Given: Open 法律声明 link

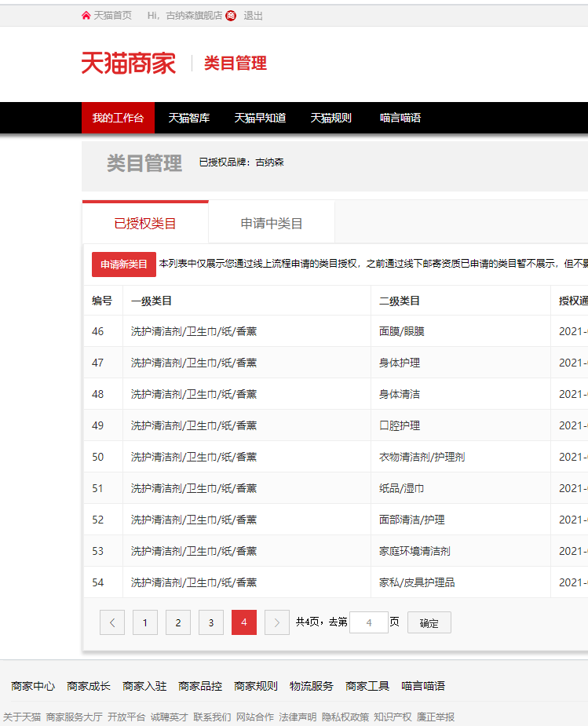Looking at the screenshot, I should (298, 717).
